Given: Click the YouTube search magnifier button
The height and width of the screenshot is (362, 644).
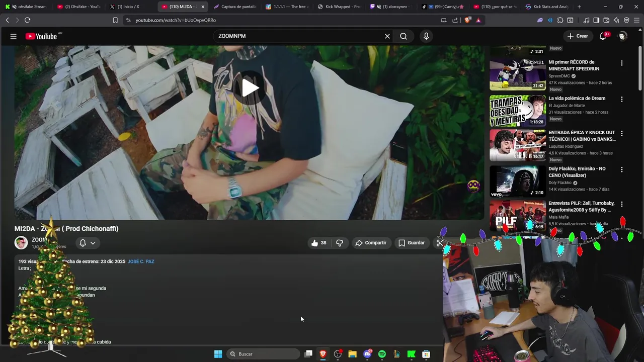Looking at the screenshot, I should coord(404,36).
